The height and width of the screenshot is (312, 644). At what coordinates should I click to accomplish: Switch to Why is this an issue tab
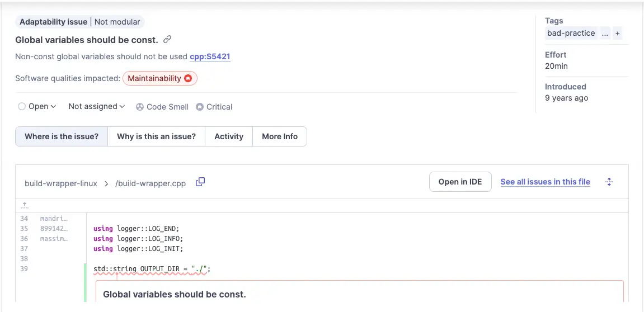[x=156, y=136]
